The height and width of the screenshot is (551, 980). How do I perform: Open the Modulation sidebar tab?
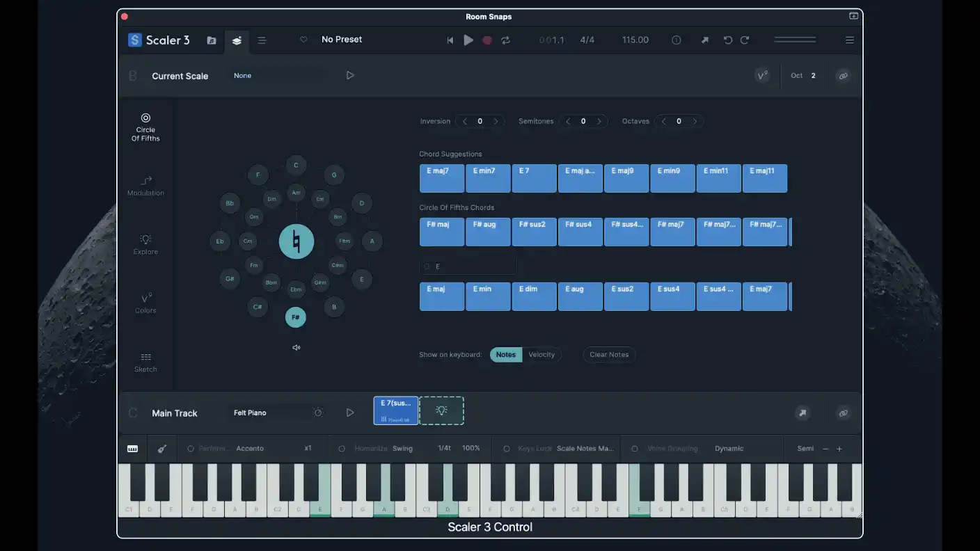pyautogui.click(x=145, y=186)
